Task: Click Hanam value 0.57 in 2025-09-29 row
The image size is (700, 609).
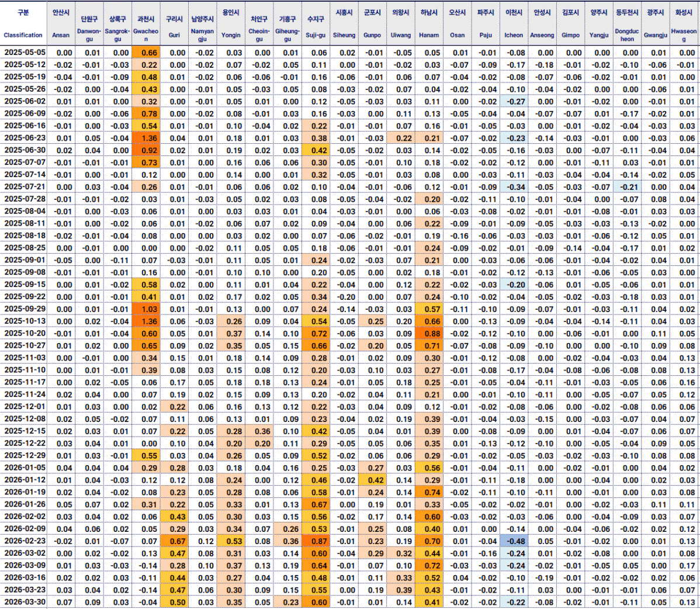Action: click(429, 309)
